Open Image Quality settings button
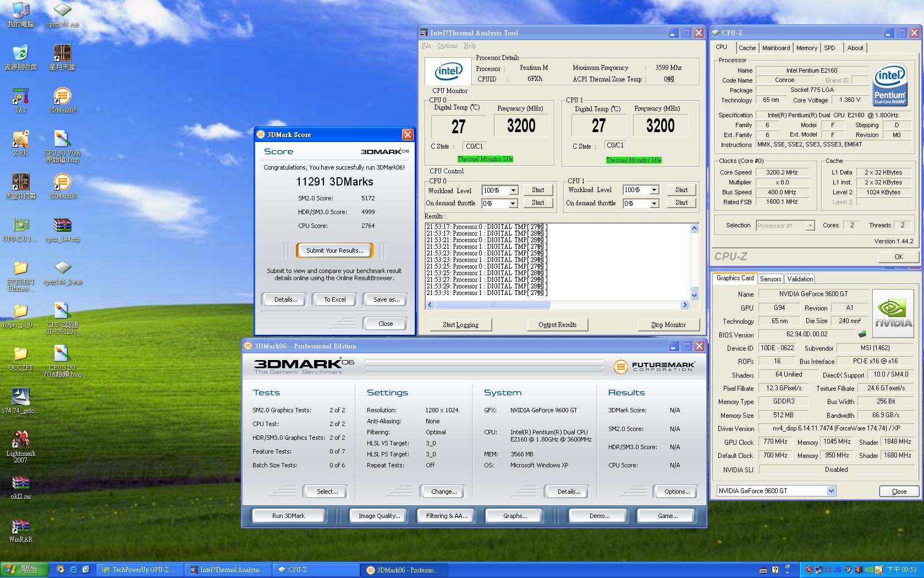 pyautogui.click(x=380, y=516)
